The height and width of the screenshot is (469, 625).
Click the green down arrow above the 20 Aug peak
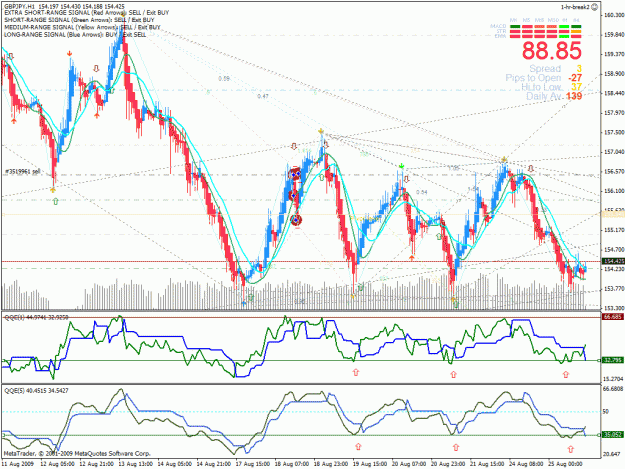(401, 166)
